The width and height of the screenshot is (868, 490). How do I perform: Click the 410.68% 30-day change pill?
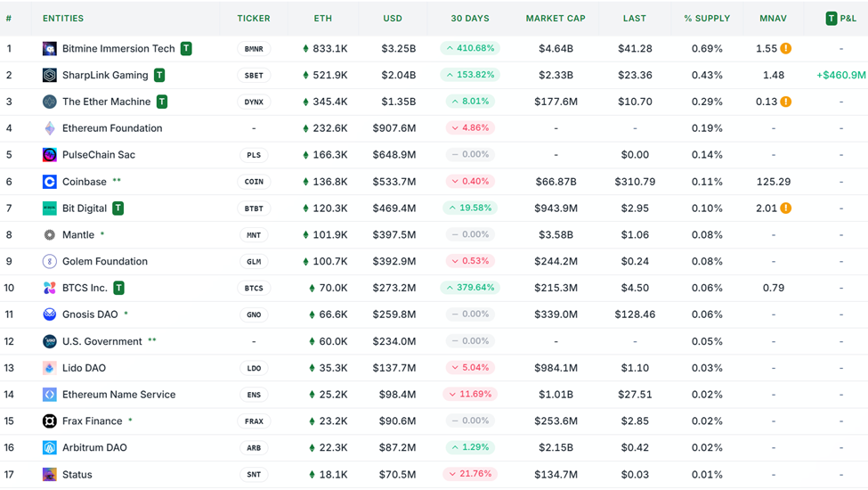[469, 49]
